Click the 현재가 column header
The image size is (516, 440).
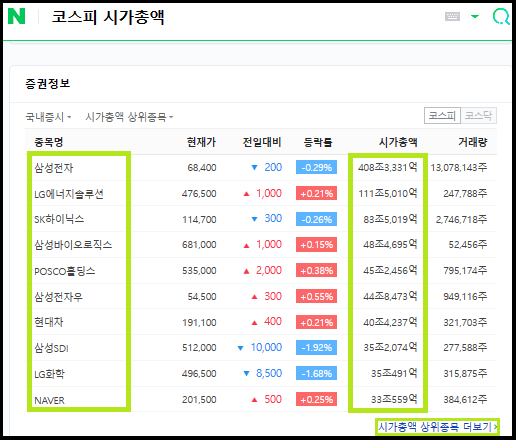(x=201, y=142)
